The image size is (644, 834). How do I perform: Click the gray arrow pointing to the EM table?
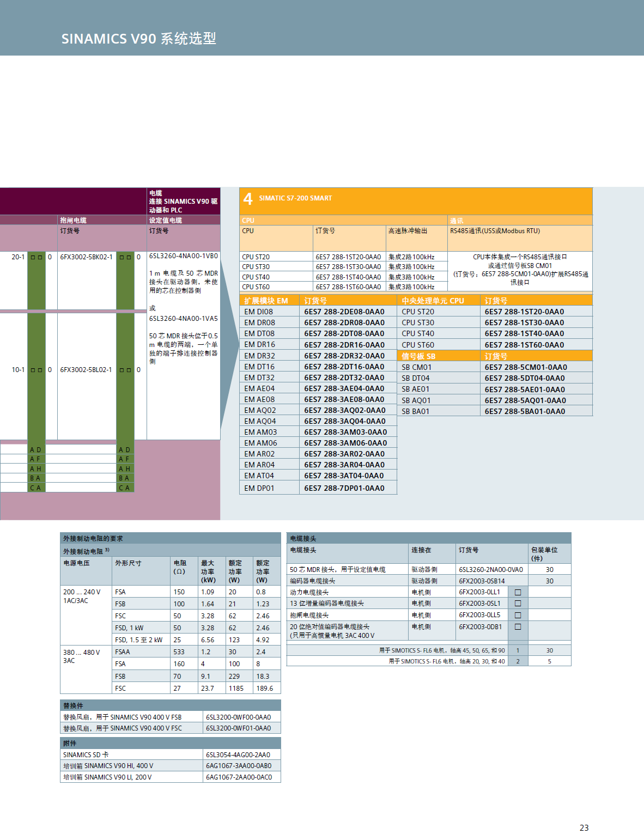[x=229, y=343]
